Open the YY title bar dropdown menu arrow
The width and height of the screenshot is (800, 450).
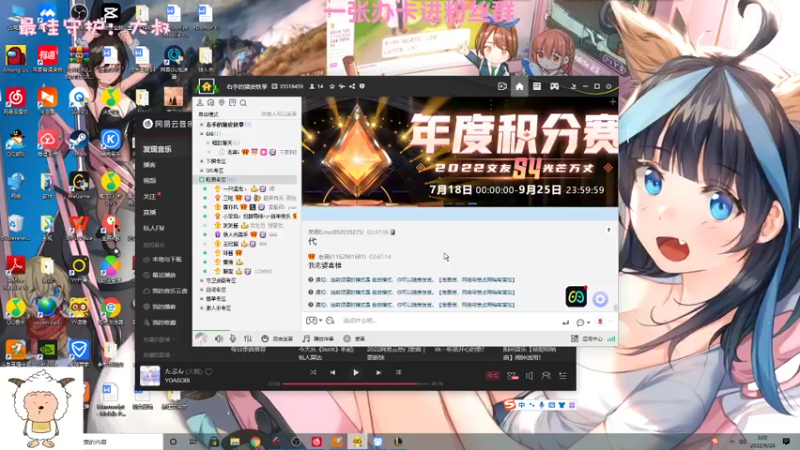point(573,87)
